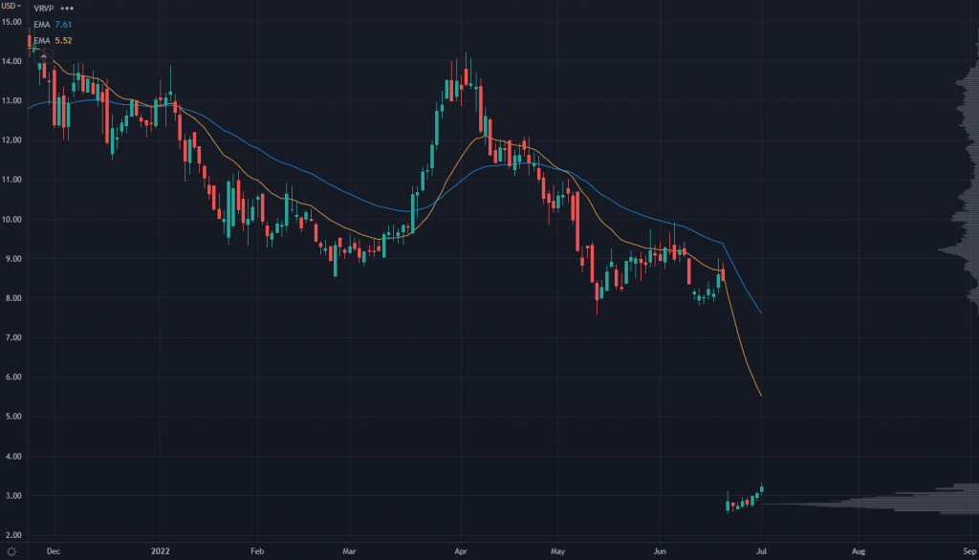Click the 9.00 price scale label
979x560 pixels.
pos(13,258)
